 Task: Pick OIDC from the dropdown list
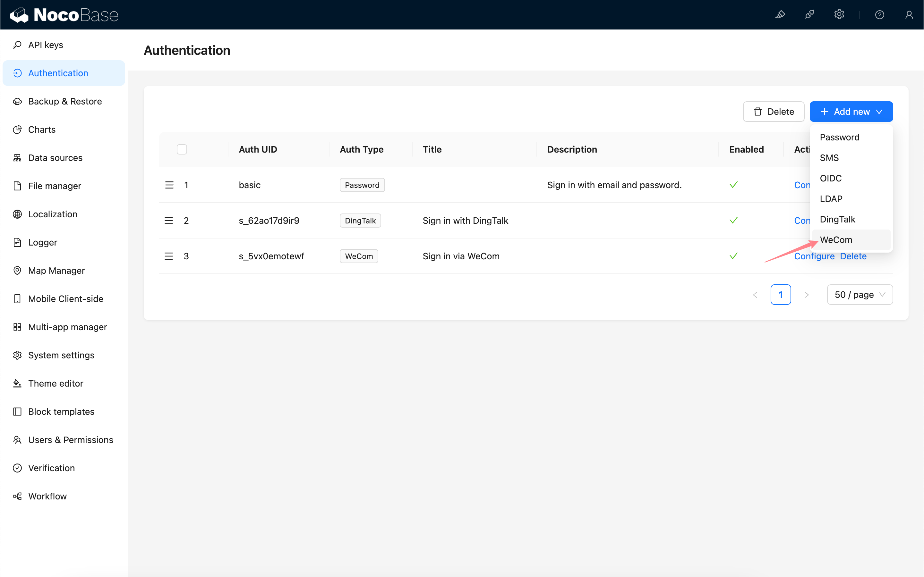830,178
